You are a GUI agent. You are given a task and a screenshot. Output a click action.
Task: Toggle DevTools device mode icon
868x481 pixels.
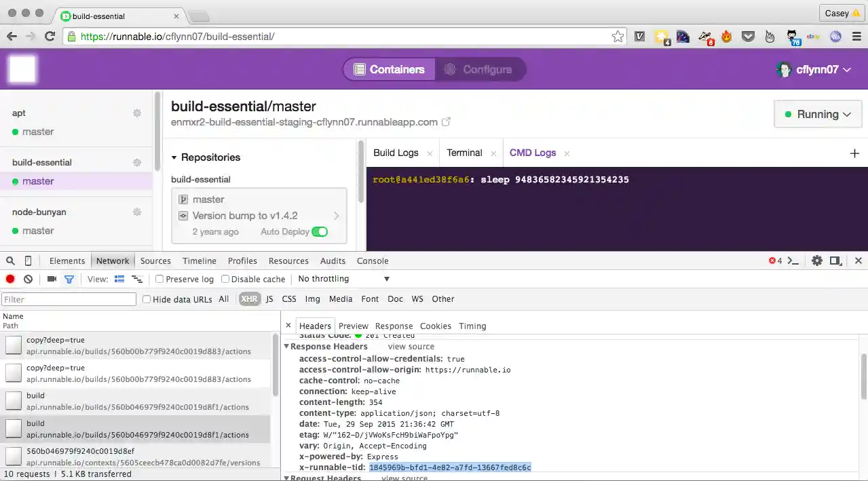pyautogui.click(x=28, y=261)
